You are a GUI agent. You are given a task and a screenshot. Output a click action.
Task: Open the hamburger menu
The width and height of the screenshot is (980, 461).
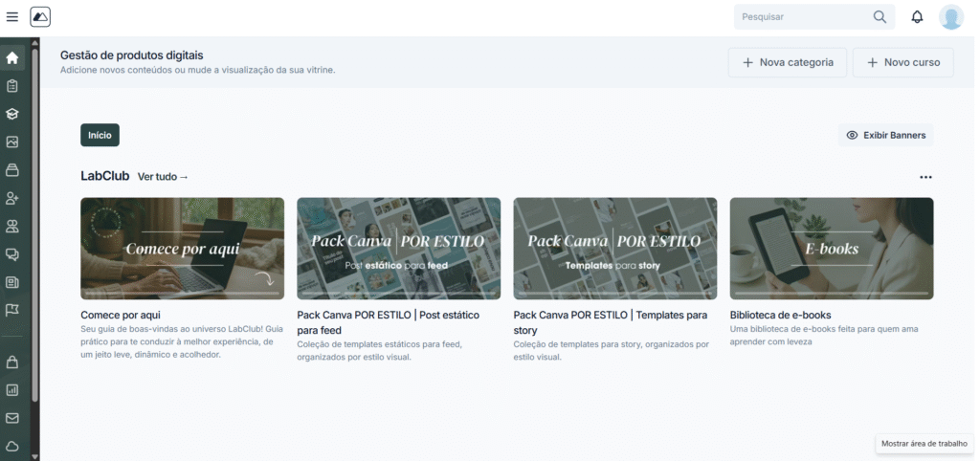point(12,17)
